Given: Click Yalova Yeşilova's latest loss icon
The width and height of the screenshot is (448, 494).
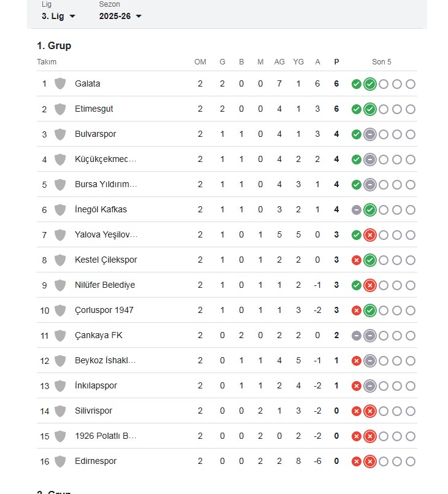Looking at the screenshot, I should pyautogui.click(x=370, y=235).
